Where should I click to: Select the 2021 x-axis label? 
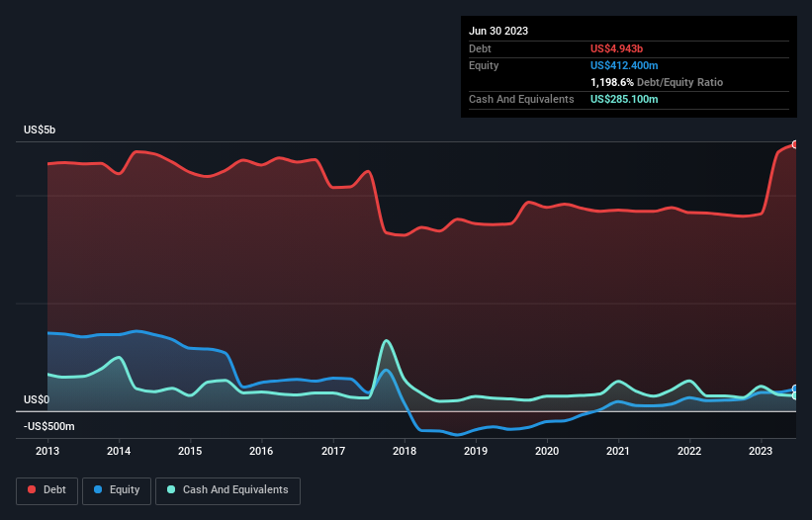click(618, 451)
